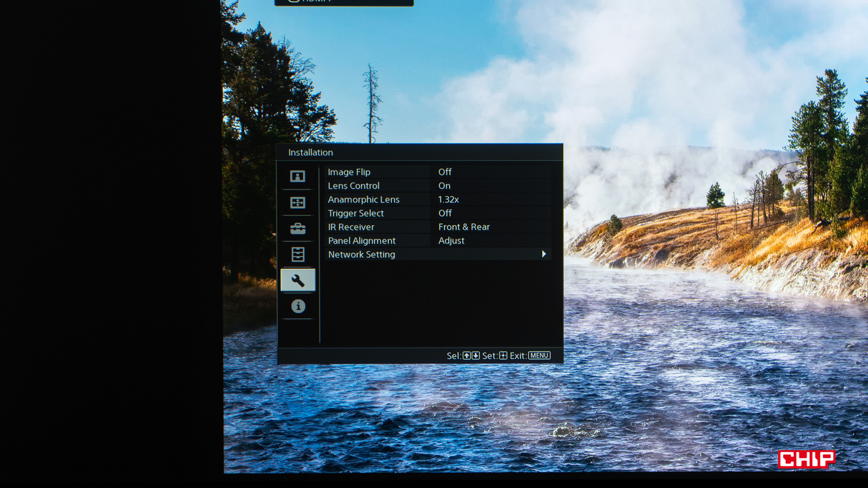
Task: Click the CHIP logo watermark
Action: point(806,459)
